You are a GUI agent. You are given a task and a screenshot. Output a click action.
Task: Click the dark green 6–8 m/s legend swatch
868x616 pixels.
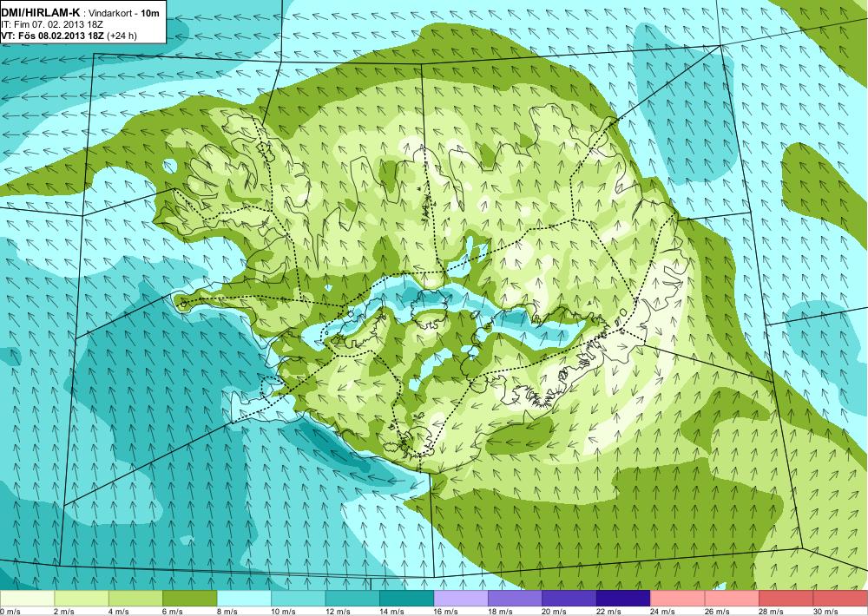tap(190, 598)
